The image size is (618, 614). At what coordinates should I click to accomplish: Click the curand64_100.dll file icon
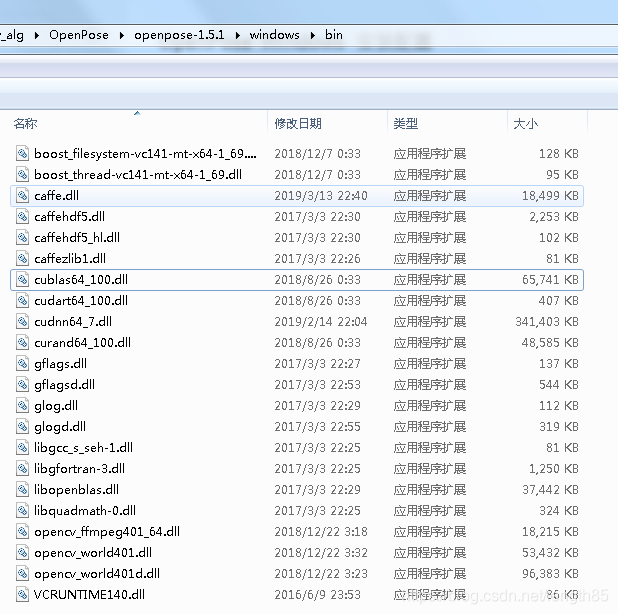tap(22, 342)
